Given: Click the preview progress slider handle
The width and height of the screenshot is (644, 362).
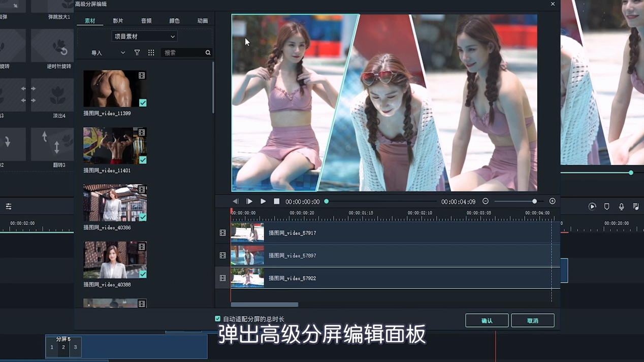Looking at the screenshot, I should pos(326,202).
